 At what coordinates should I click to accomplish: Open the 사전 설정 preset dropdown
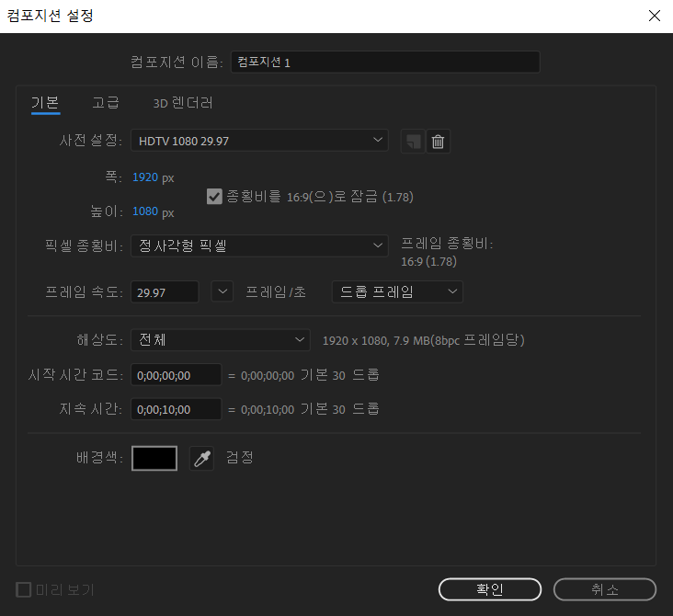(x=259, y=141)
